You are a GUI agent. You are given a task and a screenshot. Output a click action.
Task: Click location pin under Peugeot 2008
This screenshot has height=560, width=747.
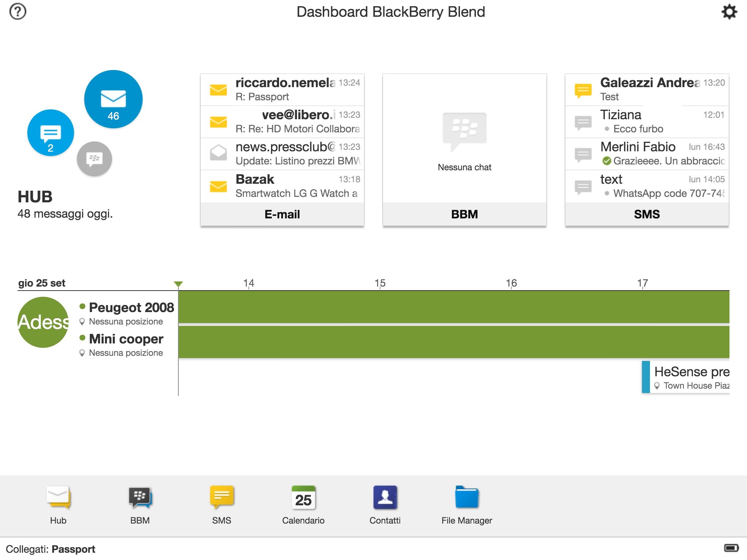pos(82,322)
